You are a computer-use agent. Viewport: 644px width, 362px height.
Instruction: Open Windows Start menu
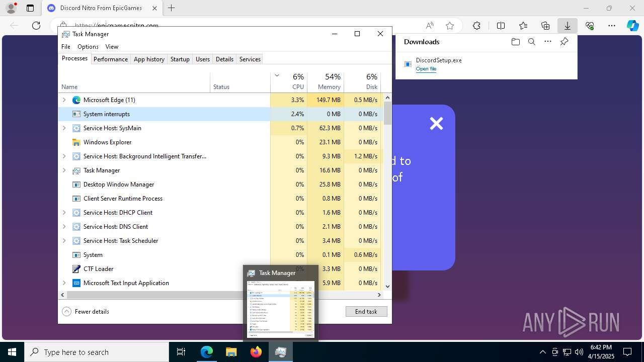12,352
